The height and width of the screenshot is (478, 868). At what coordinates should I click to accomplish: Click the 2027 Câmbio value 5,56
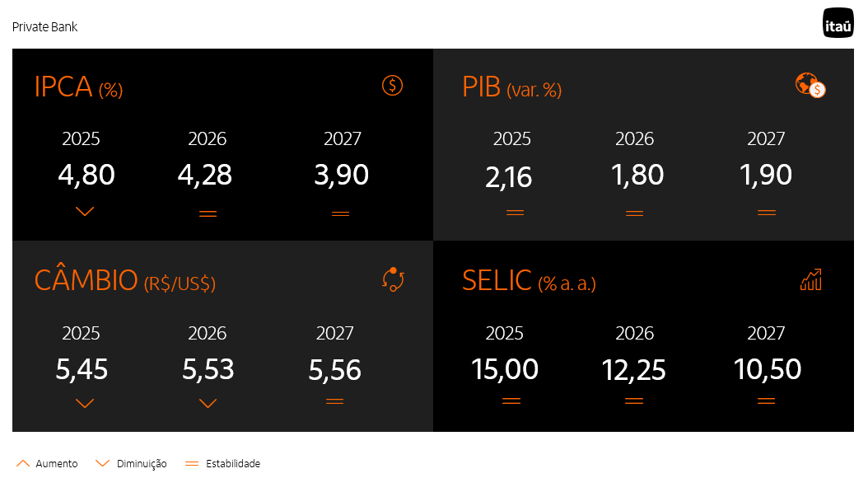click(334, 370)
